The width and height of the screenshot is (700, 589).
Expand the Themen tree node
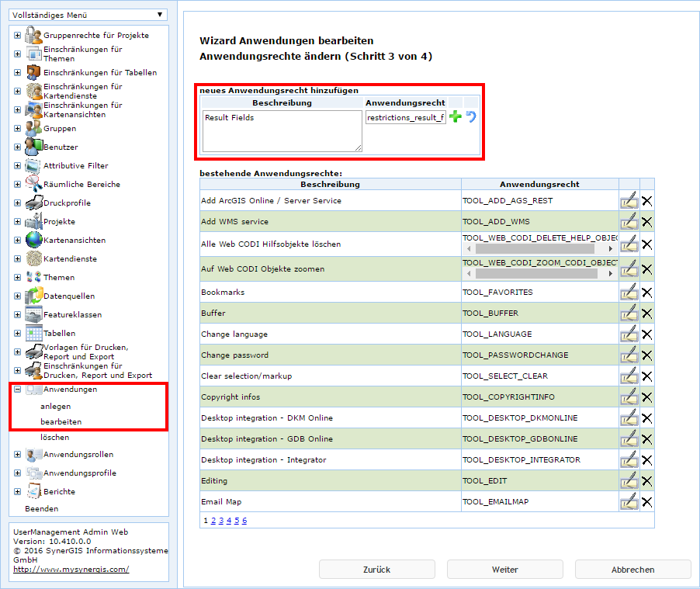pyautogui.click(x=16, y=278)
